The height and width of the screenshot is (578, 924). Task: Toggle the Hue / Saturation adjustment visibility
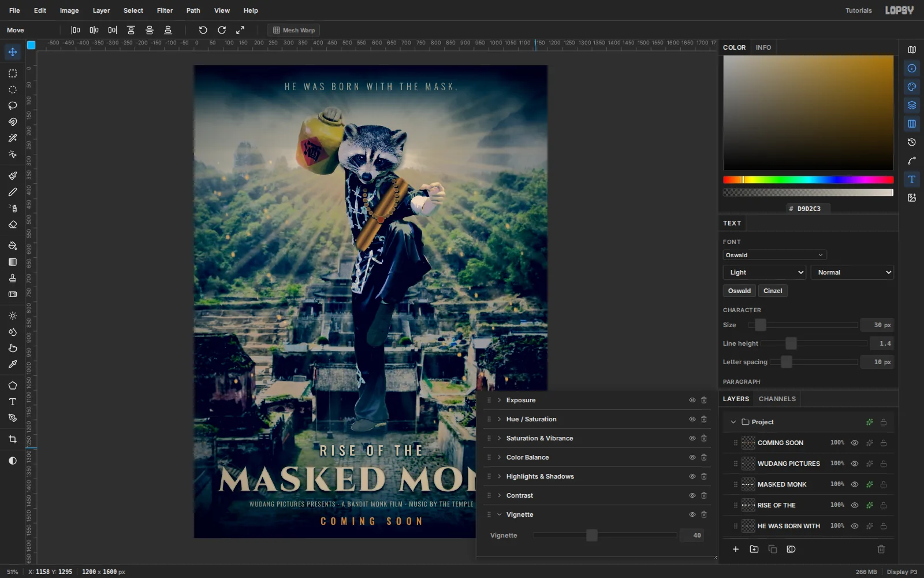click(x=692, y=419)
